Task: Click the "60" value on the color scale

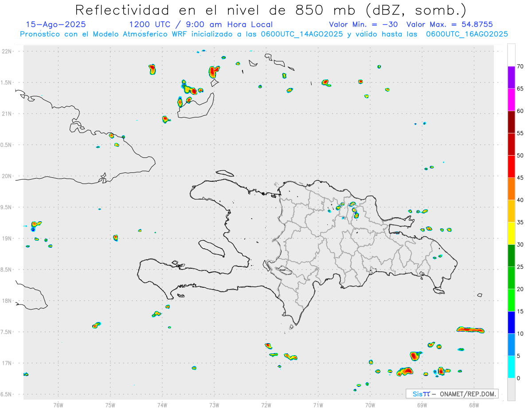Action: pos(520,111)
